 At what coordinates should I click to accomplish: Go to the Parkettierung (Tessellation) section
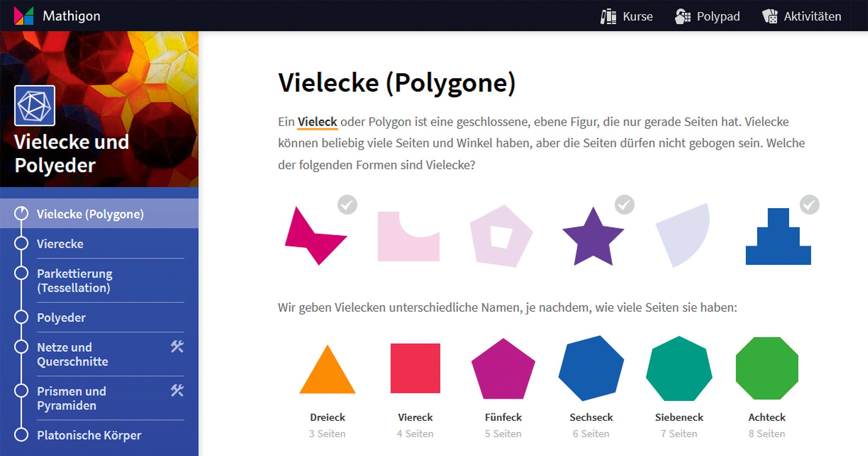75,281
